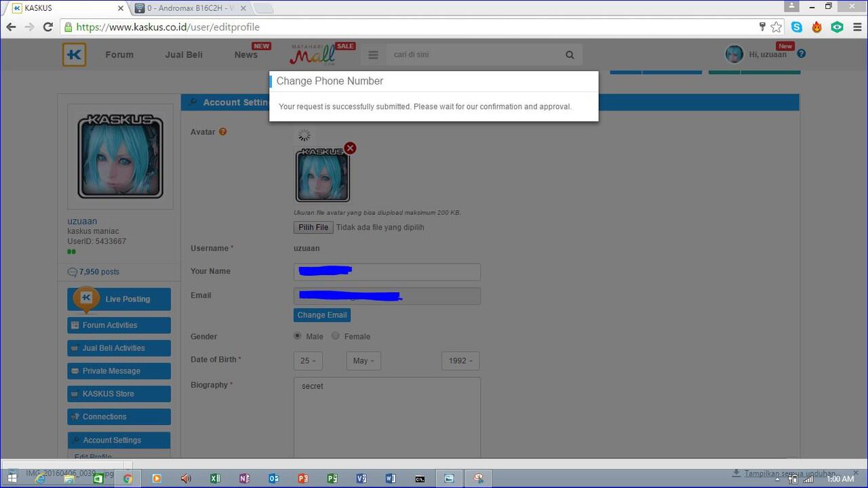Screen dimensions: 868x488
Task: Click the small avatar preview thumbnail
Action: pos(323,175)
